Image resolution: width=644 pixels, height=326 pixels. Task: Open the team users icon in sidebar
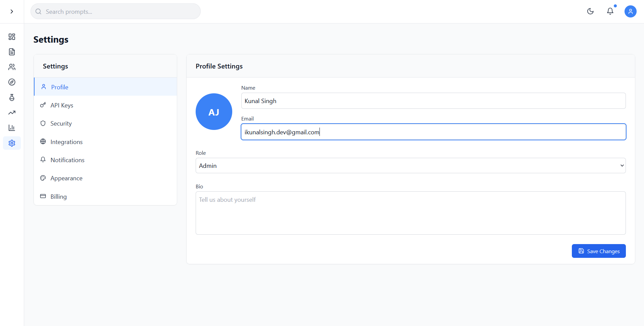pos(12,67)
